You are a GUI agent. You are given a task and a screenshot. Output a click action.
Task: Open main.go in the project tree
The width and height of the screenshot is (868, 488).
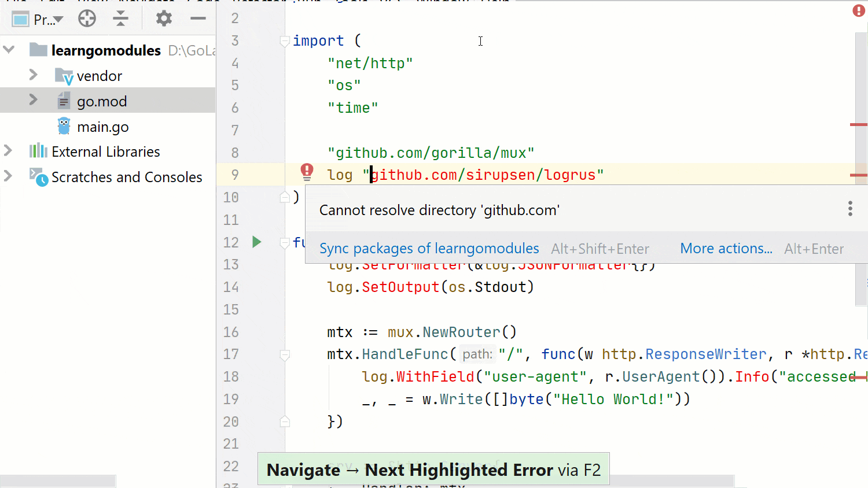point(102,127)
